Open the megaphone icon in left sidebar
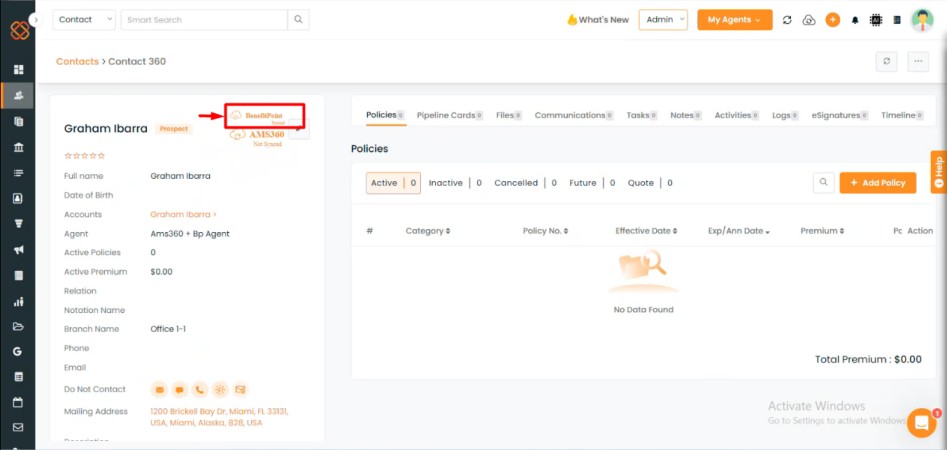 tap(18, 250)
